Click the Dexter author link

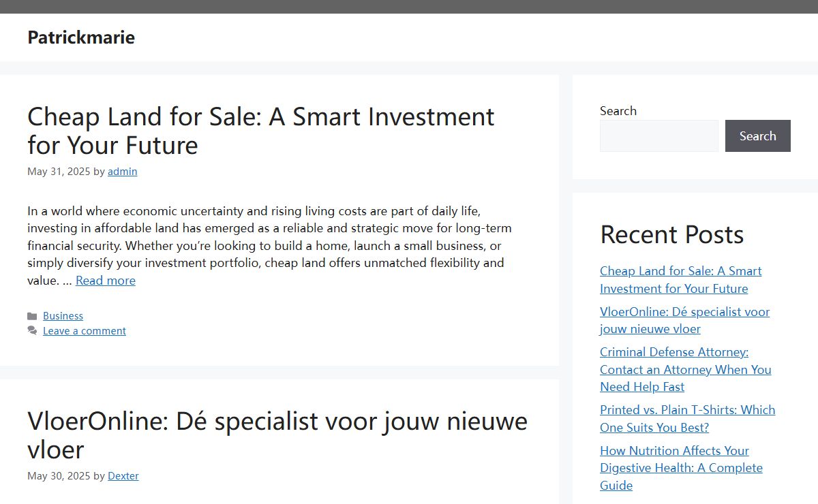tap(123, 476)
